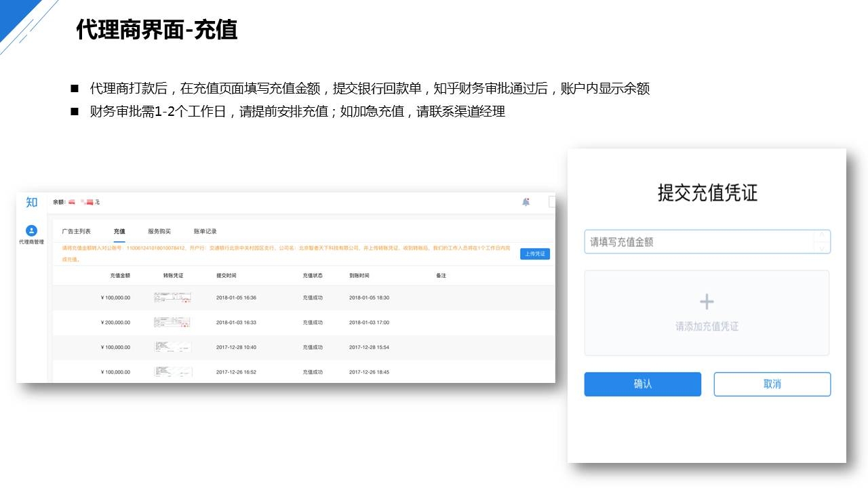Image resolution: width=868 pixels, height=488 pixels.
Task: Decrease recharge amount with down arrow
Action: 822,248
